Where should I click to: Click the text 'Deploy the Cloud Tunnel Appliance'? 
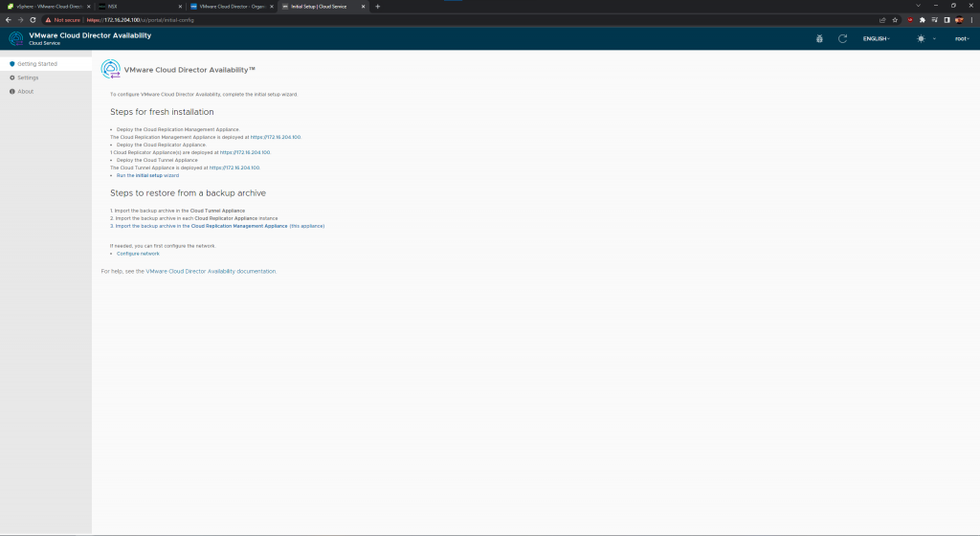(x=157, y=160)
